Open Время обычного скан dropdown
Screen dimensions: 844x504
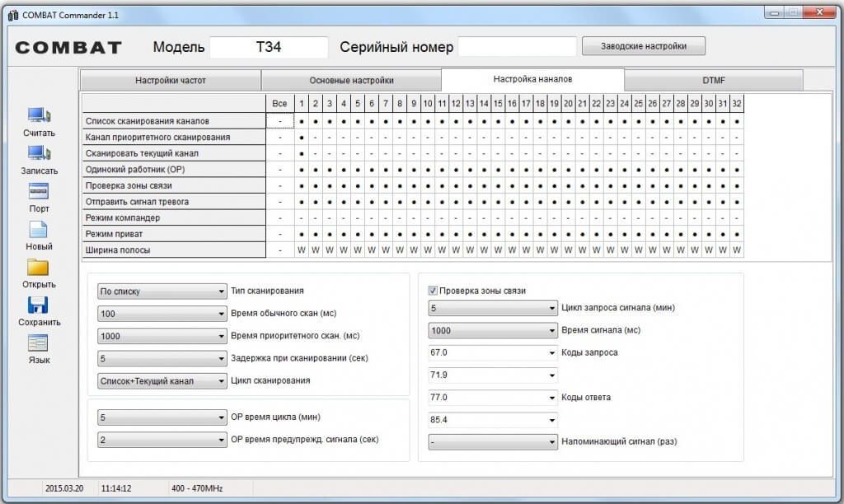(162, 314)
